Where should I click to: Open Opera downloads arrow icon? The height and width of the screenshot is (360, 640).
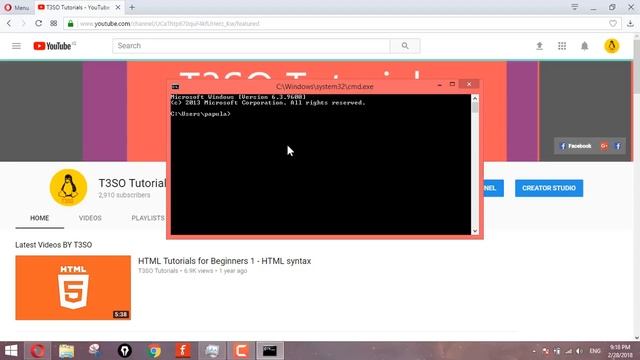click(630, 24)
